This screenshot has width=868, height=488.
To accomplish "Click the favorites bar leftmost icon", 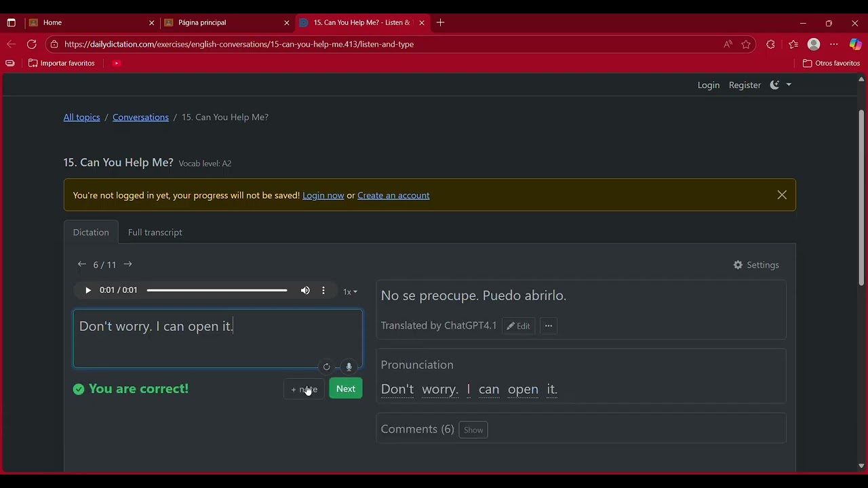I will pyautogui.click(x=9, y=63).
